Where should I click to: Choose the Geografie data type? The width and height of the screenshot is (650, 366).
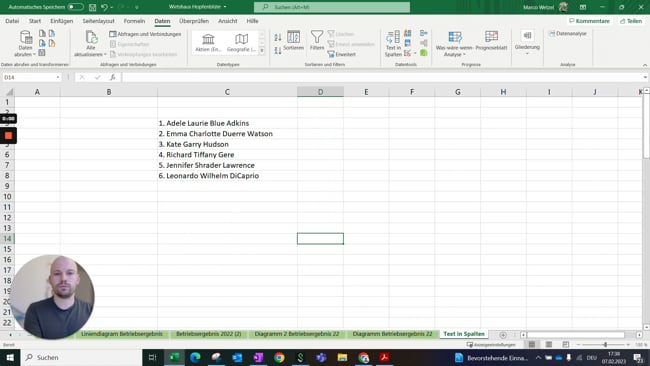tap(241, 43)
